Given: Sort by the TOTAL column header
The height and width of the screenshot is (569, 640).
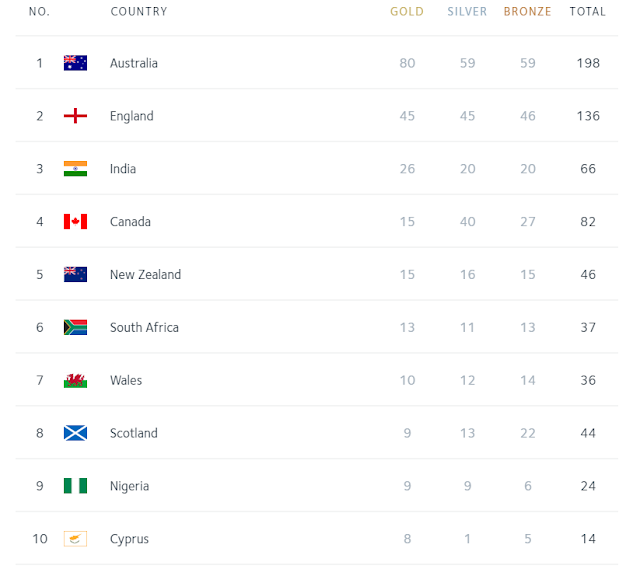Looking at the screenshot, I should (588, 12).
